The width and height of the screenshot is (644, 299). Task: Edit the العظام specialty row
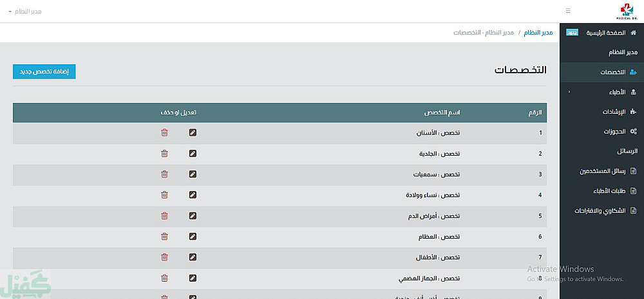tap(193, 236)
